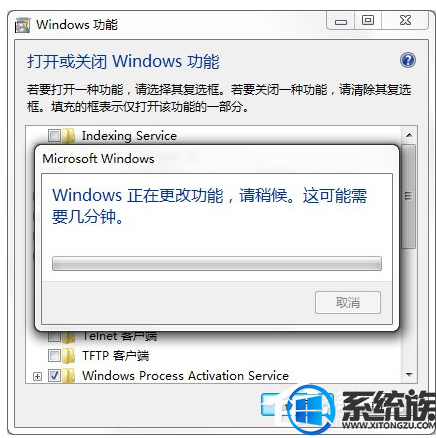Click the progress bar in the dialog

[217, 263]
